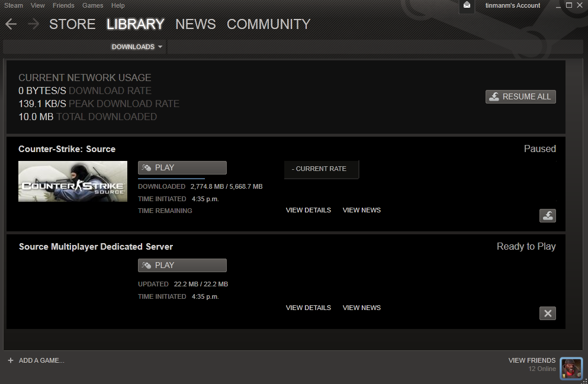
Task: Click ADD A GAME... link
Action: [x=41, y=360]
